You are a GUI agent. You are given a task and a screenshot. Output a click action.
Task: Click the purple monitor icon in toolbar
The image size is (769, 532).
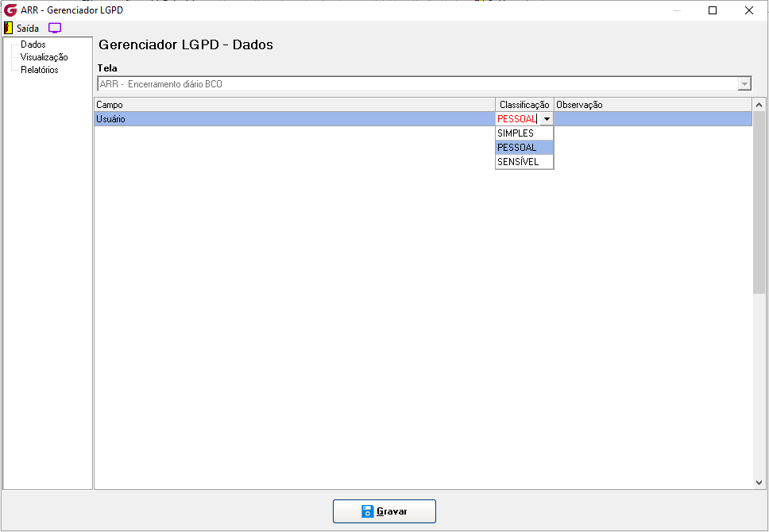pyautogui.click(x=55, y=28)
